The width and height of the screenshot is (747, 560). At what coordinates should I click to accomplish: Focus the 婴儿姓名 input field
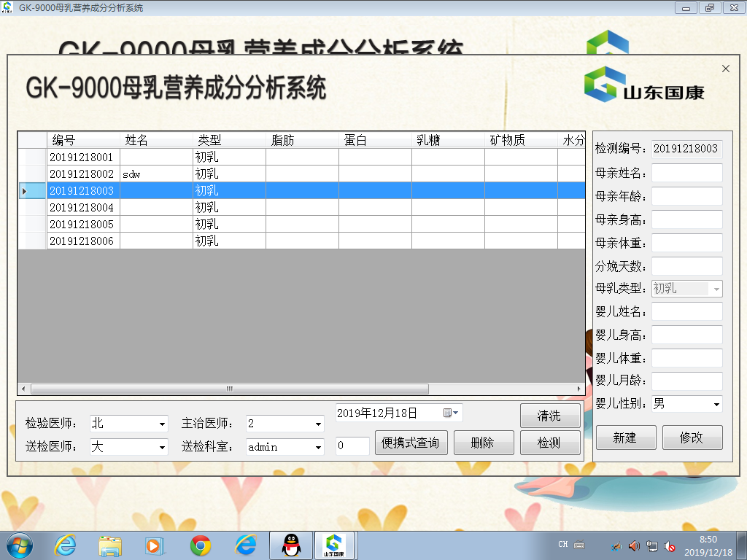coord(687,311)
